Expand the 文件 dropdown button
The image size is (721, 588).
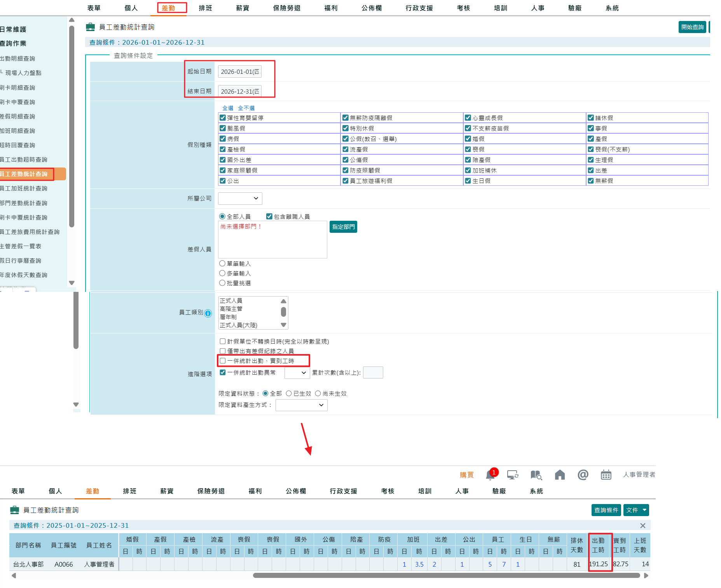(x=636, y=510)
